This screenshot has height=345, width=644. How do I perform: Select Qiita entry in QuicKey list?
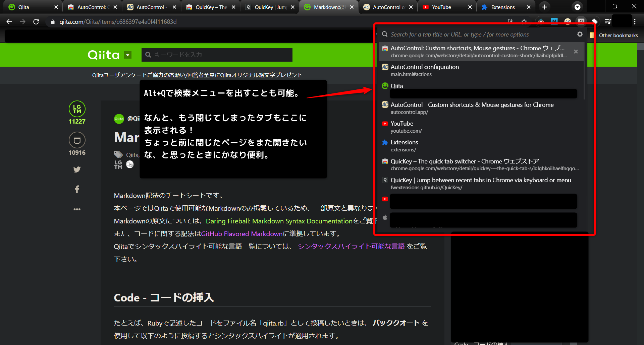[481, 89]
